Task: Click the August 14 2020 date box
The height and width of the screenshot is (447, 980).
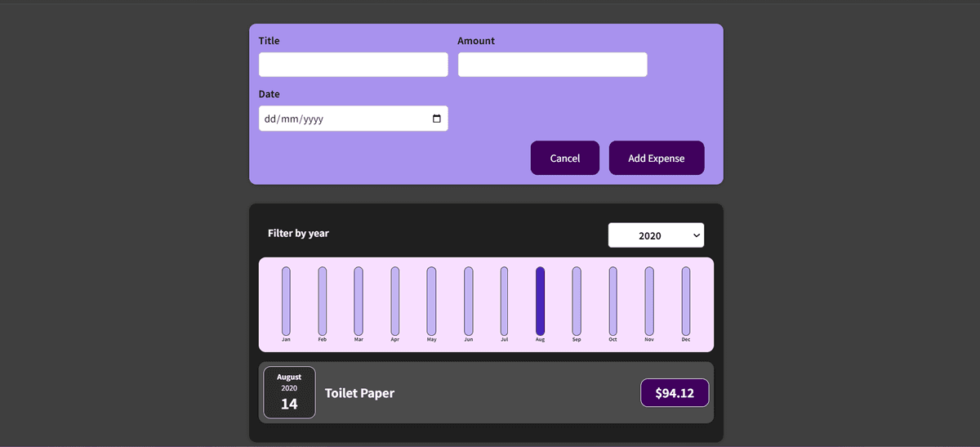Action: pos(289,392)
